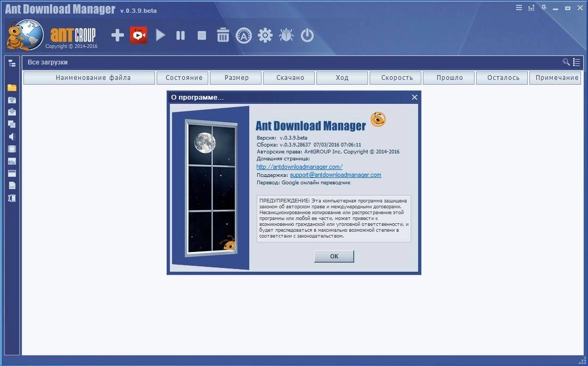588x366 pixels.
Task: Click the moon window image in About dialog
Action: 211,188
